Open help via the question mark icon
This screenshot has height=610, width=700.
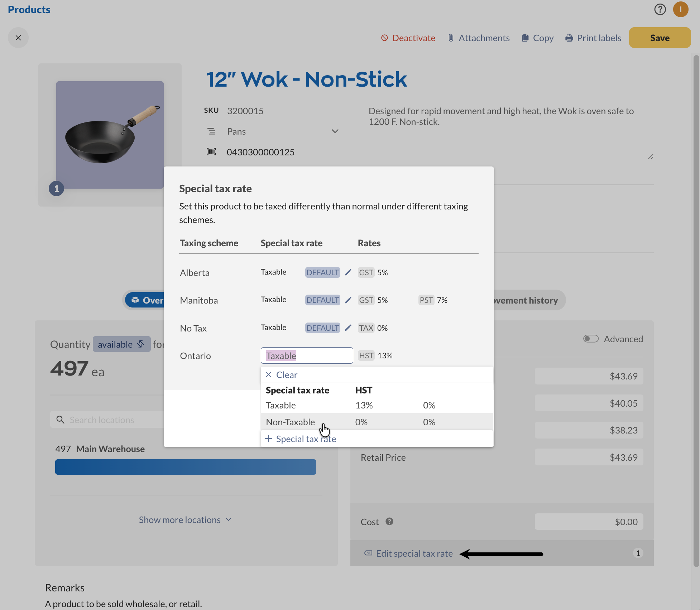[x=660, y=9]
